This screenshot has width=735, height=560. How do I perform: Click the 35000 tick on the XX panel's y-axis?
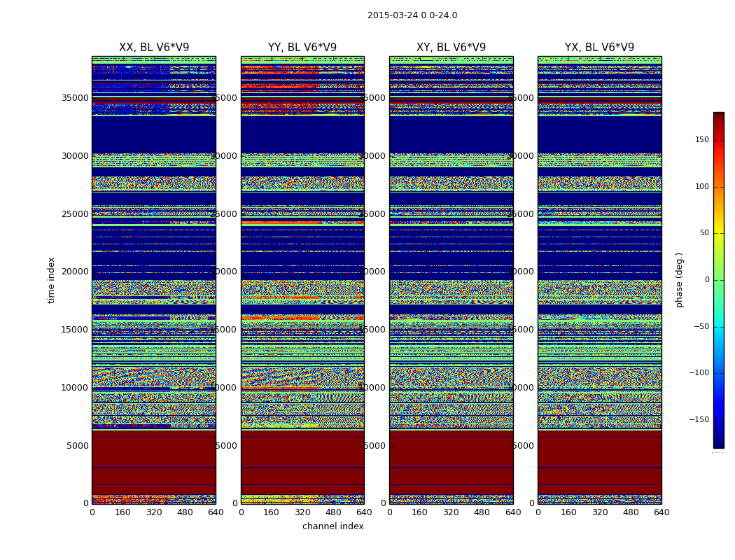coord(76,98)
